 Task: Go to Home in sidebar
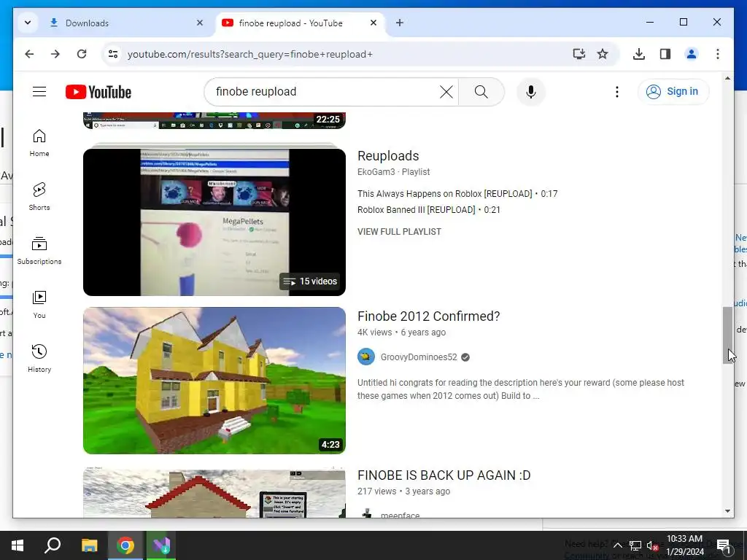tap(39, 143)
